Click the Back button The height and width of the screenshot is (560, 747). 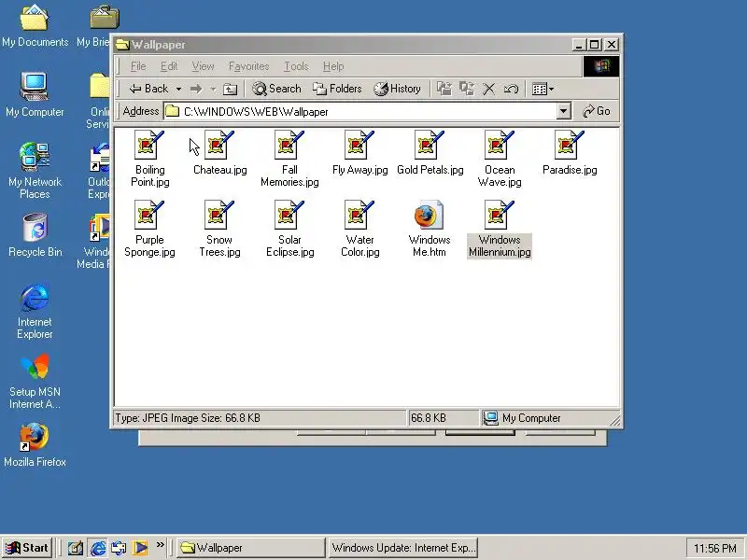148,89
